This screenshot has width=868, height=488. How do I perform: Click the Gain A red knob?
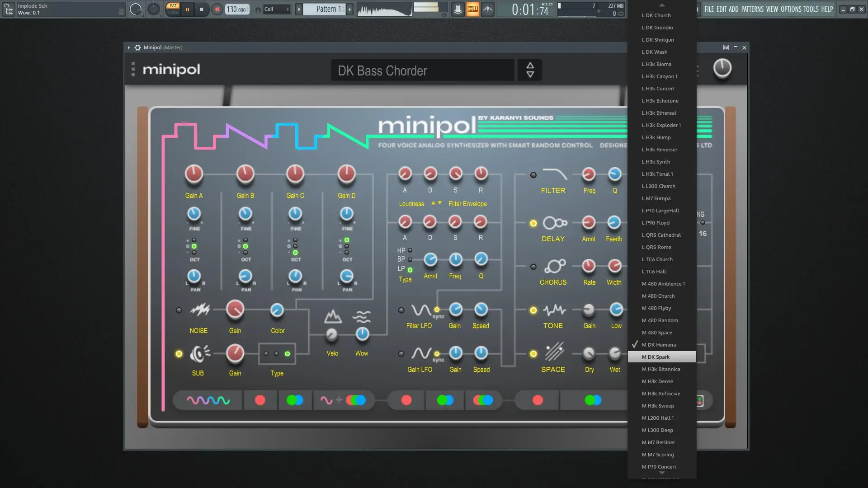pyautogui.click(x=194, y=174)
